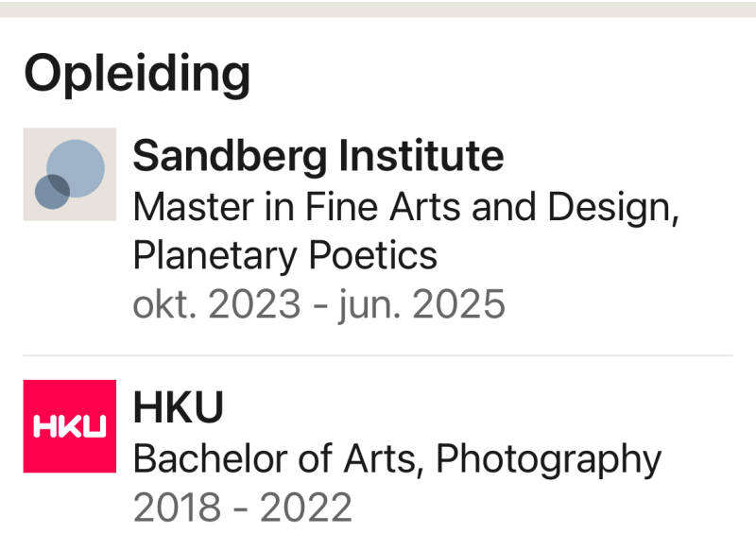The image size is (756, 551).
Task: Open the HKU school name link
Action: point(179,407)
